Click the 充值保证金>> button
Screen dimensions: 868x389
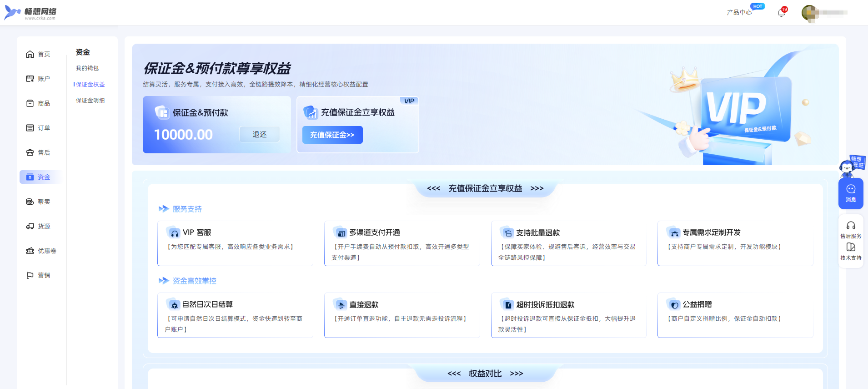[332, 135]
